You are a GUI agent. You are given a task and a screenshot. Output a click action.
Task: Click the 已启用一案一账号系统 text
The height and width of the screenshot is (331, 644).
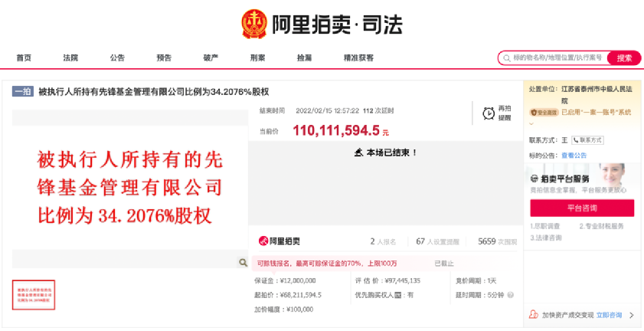(x=596, y=113)
